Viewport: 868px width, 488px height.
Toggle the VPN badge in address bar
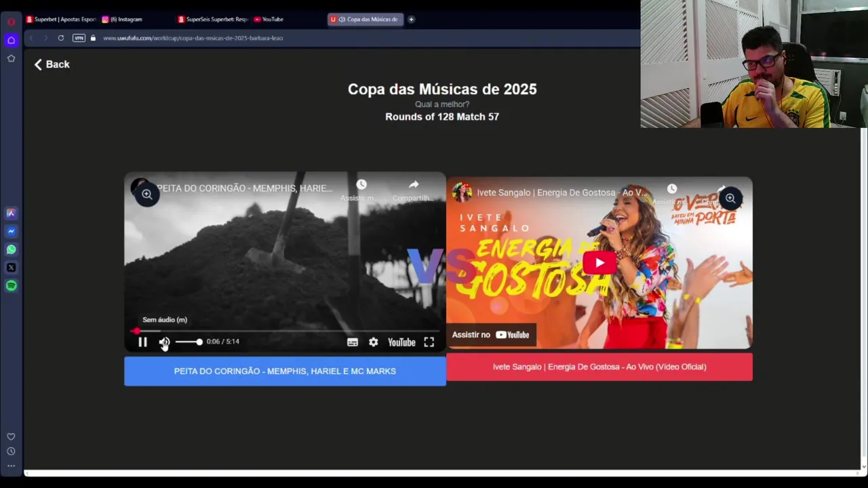click(x=79, y=38)
